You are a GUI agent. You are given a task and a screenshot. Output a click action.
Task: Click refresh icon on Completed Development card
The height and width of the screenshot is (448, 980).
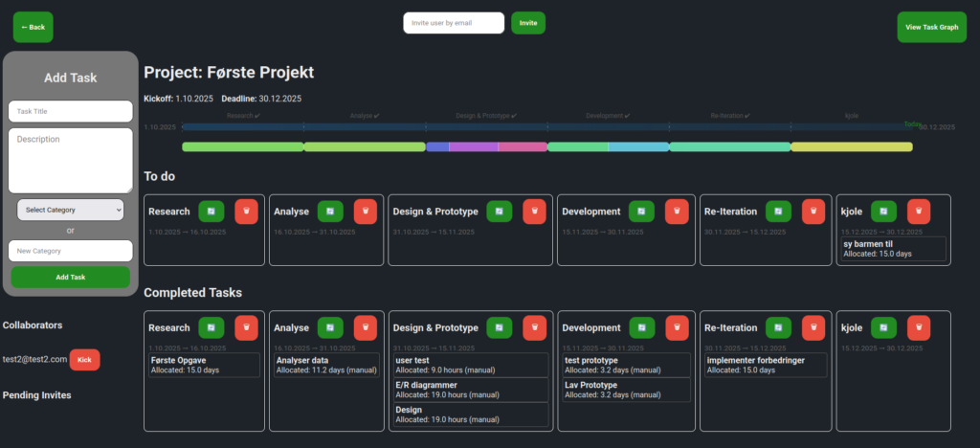tap(642, 328)
